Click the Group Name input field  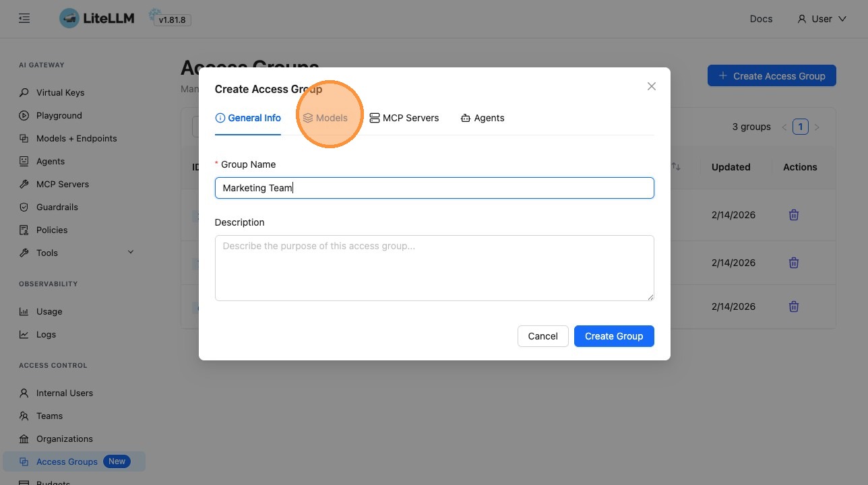[434, 188]
